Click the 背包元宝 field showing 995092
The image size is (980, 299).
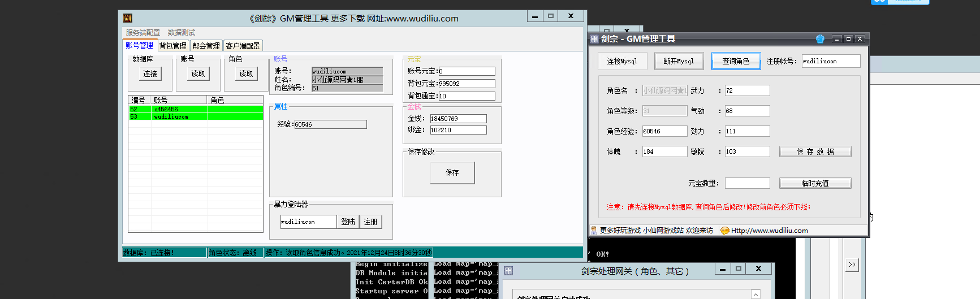point(467,84)
